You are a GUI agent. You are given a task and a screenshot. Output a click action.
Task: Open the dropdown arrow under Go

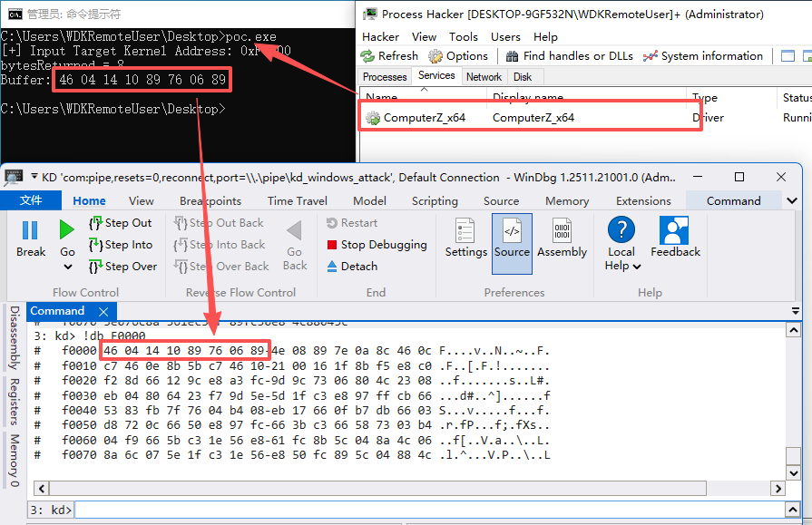tap(67, 267)
